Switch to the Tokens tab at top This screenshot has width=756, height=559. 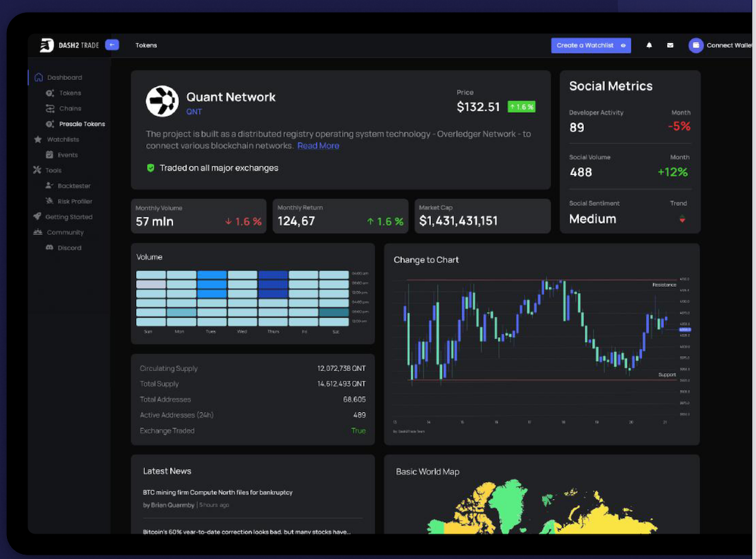click(146, 45)
